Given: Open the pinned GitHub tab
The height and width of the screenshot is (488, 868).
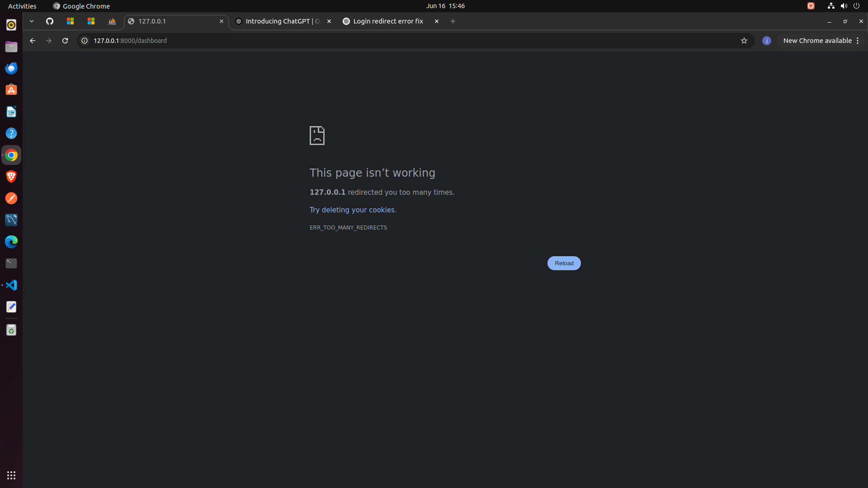Looking at the screenshot, I should [50, 21].
